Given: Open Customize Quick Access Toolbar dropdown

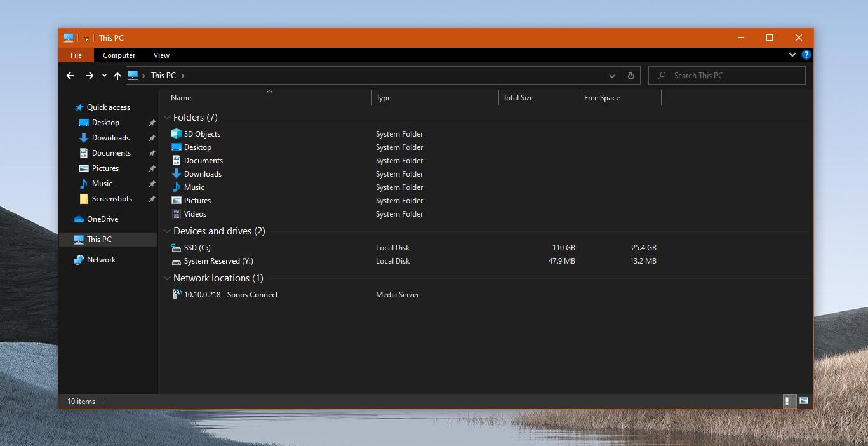Looking at the screenshot, I should tap(87, 38).
